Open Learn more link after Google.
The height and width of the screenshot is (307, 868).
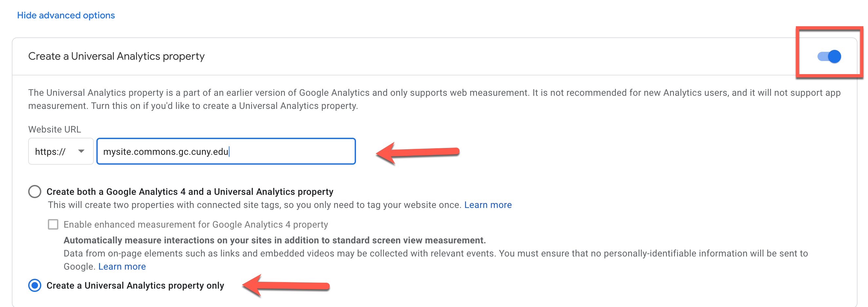pyautogui.click(x=122, y=267)
